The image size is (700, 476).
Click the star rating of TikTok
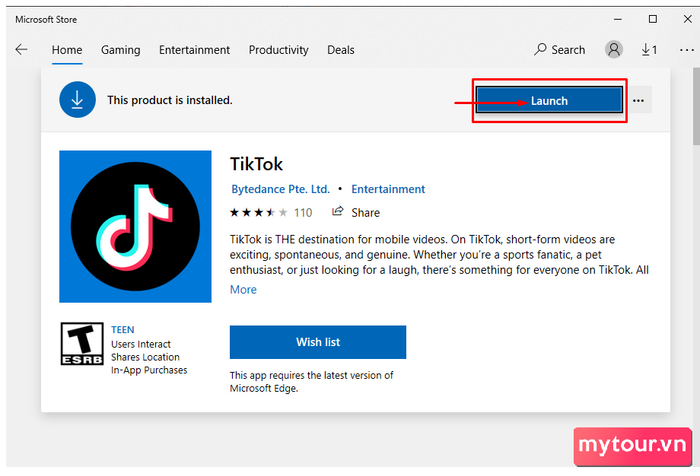click(x=258, y=213)
